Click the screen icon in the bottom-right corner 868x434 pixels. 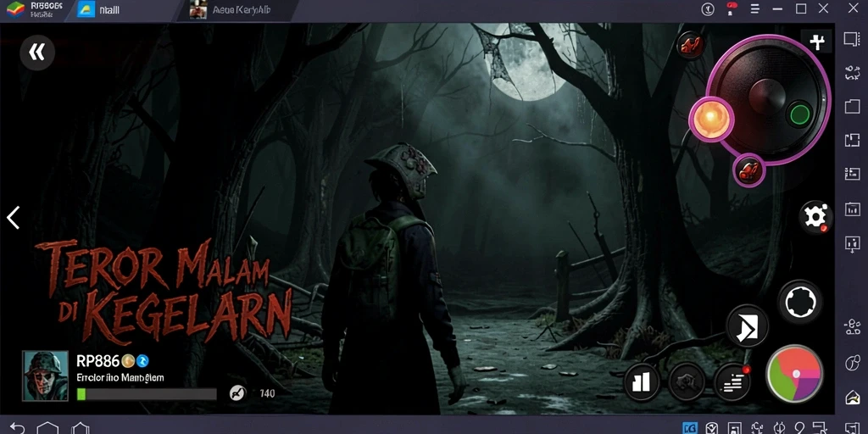[852, 428]
